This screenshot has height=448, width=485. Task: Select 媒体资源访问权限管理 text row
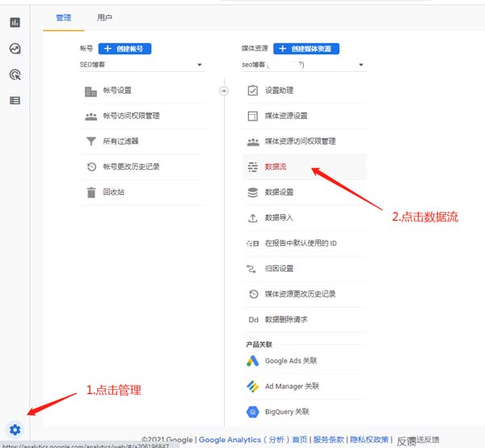tap(301, 142)
